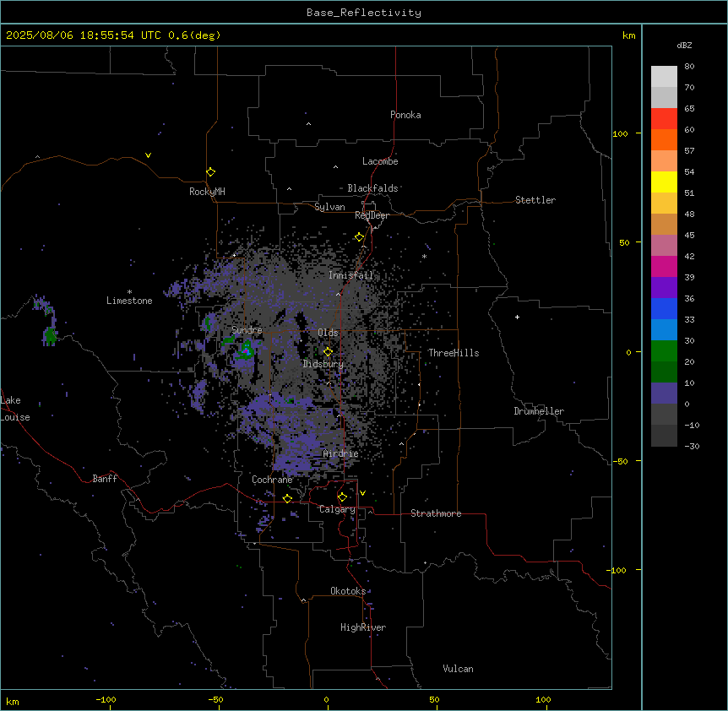728x711 pixels.
Task: Click the Olds town label
Action: [x=328, y=333]
